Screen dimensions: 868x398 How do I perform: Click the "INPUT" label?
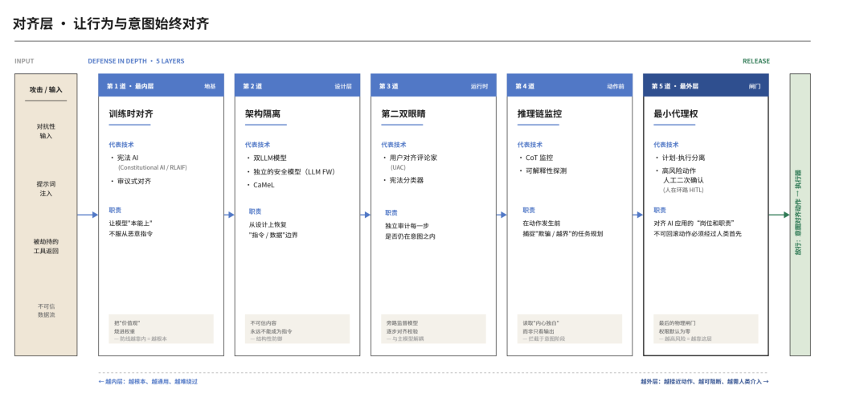pos(24,61)
